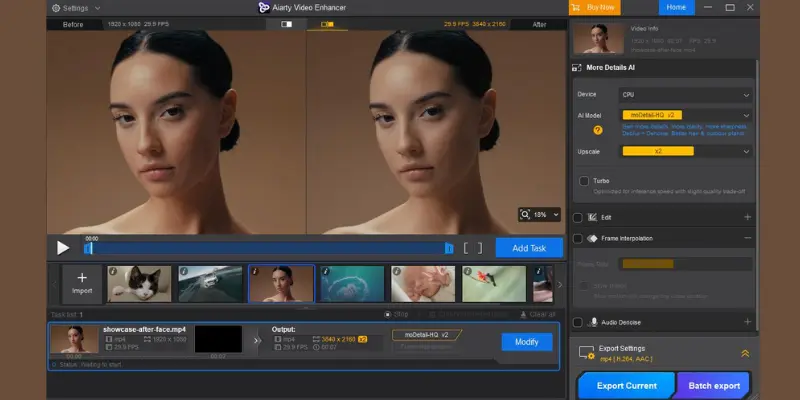Open the Upscale x2 dropdown
The image size is (800, 400).
pos(686,152)
